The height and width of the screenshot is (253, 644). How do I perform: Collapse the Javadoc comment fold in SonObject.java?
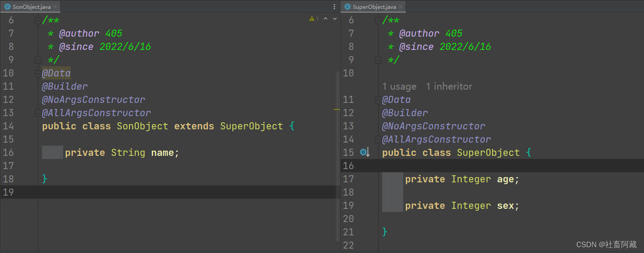pos(38,20)
